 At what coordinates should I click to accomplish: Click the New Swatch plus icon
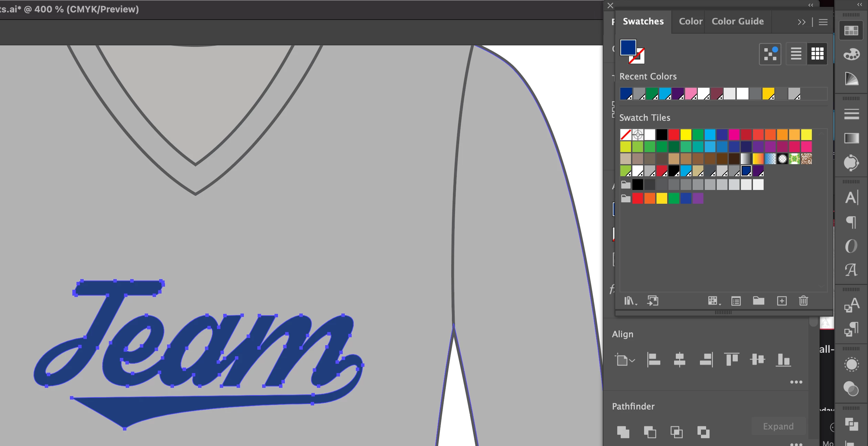pos(782,301)
